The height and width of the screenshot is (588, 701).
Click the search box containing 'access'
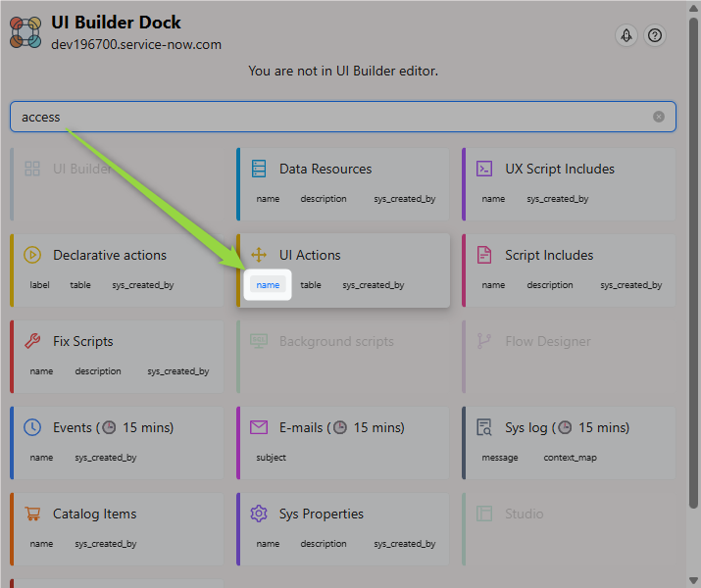coord(333,117)
